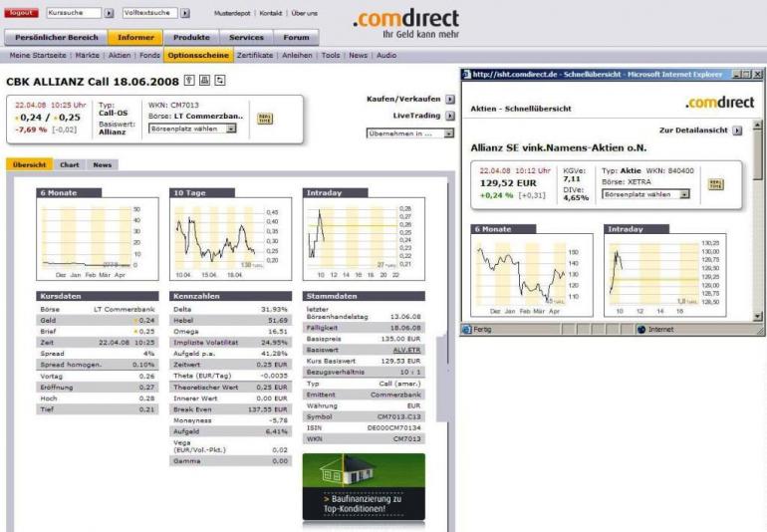Click the Baufinanzierung advertisement banner
This screenshot has height=532, width=767.
(364, 487)
